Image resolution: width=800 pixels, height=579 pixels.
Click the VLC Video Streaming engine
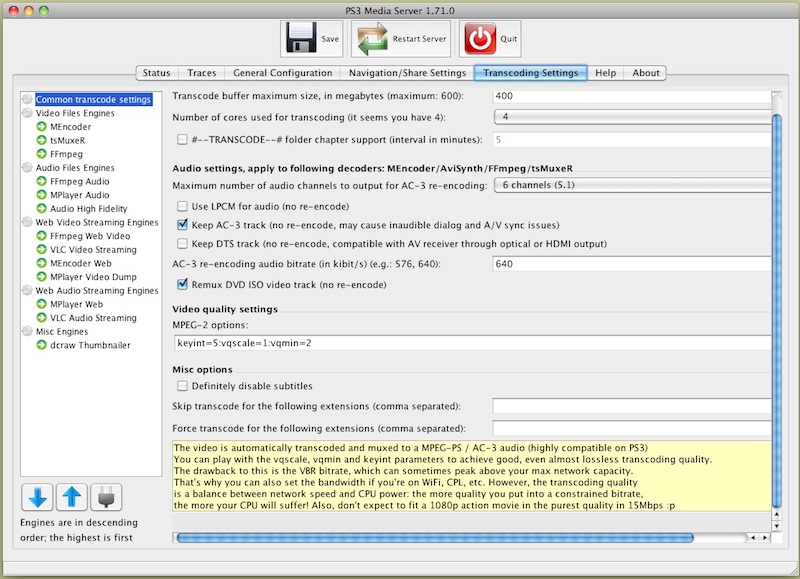tap(93, 250)
